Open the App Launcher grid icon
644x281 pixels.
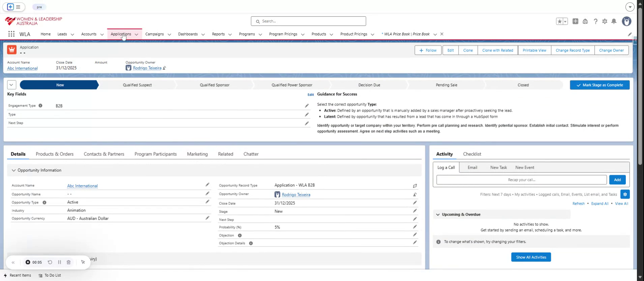pos(11,34)
